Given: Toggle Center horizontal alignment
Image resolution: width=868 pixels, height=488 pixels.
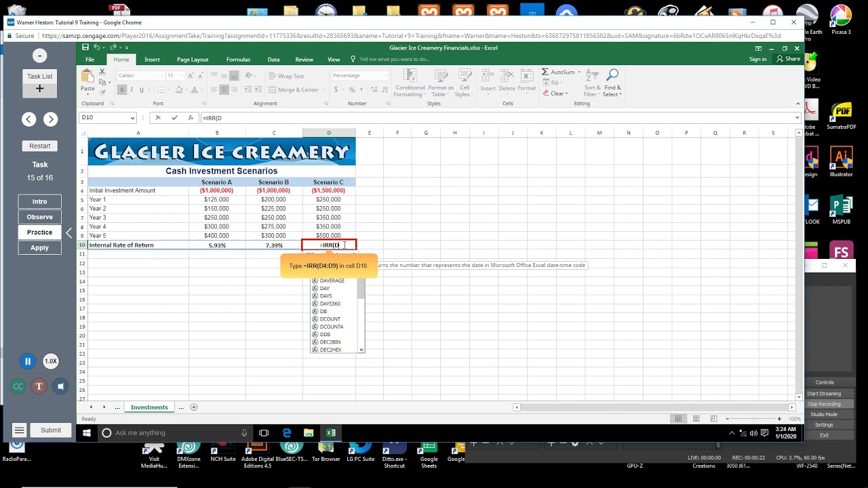Looking at the screenshot, I should tap(224, 89).
